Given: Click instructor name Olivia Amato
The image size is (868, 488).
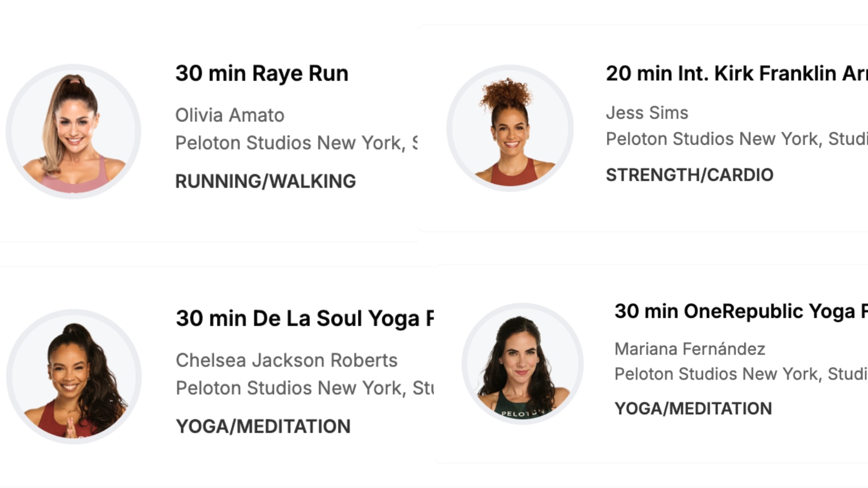Looking at the screenshot, I should (x=229, y=115).
